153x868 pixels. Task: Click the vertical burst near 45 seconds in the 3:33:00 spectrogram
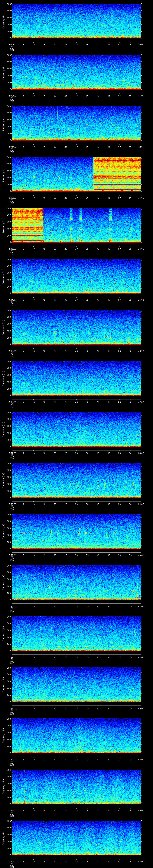point(110,225)
